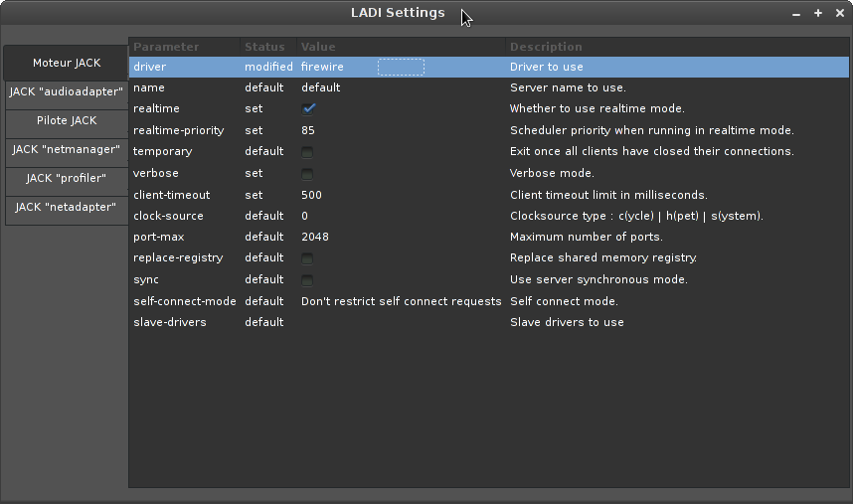Viewport: 853px width, 504px height.
Task: Enable the temporary checkbox
Action: click(308, 152)
